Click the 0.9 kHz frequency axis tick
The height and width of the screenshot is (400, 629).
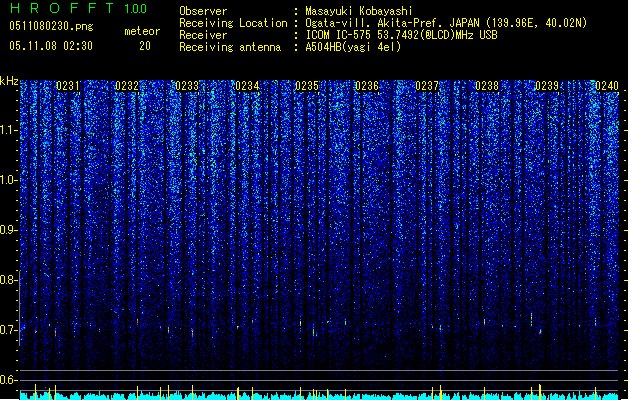(9, 230)
